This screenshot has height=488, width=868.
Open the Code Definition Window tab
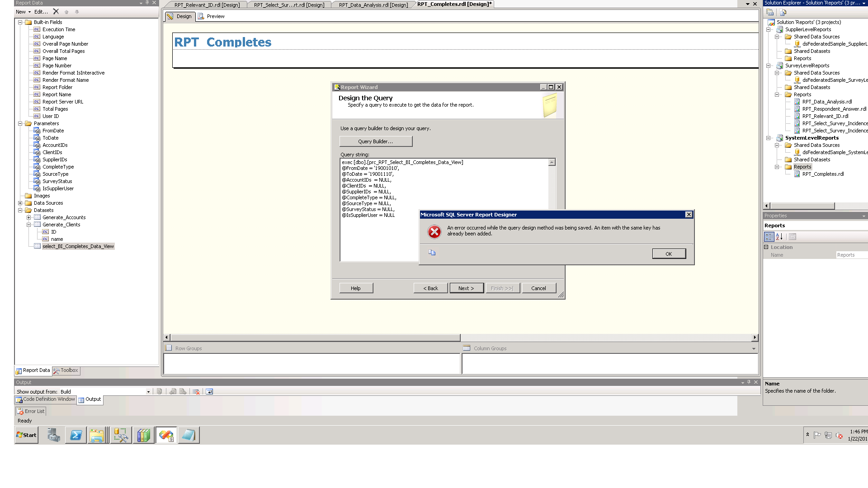(45, 399)
